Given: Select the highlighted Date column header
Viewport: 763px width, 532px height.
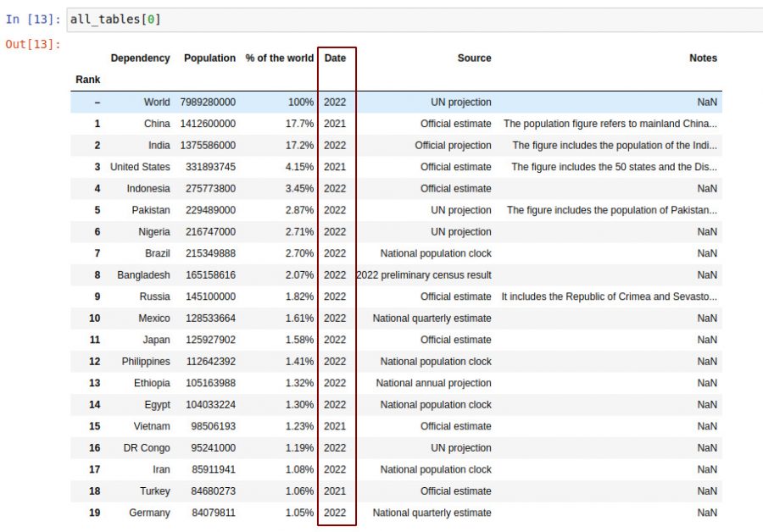Looking at the screenshot, I should click(x=334, y=58).
